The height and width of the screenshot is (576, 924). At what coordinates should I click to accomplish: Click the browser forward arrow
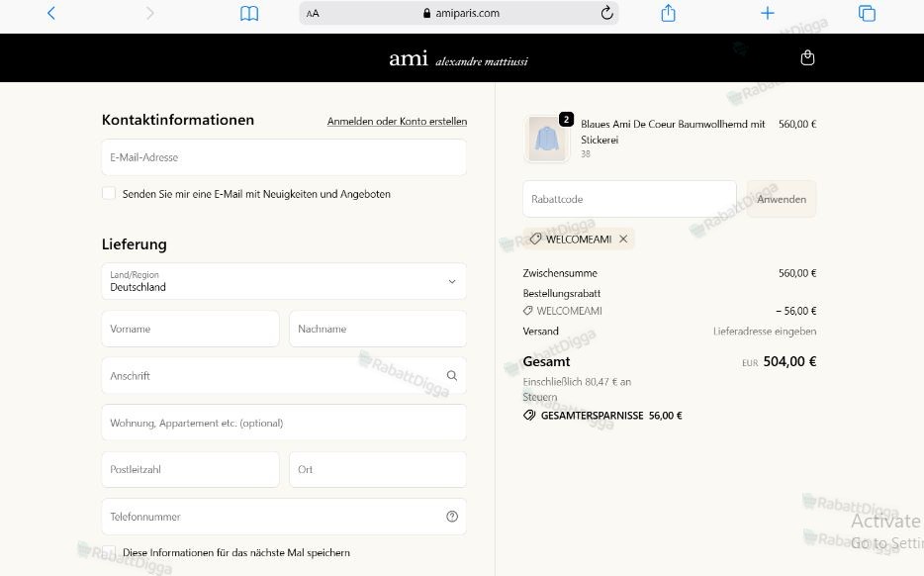click(150, 13)
